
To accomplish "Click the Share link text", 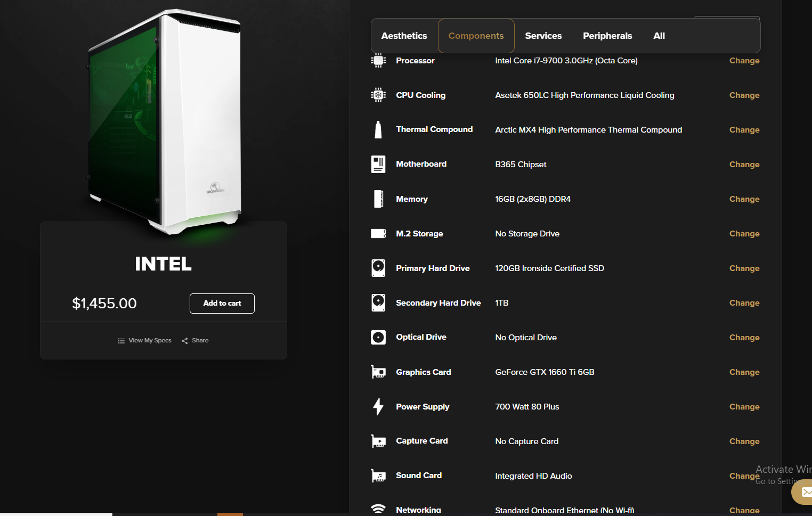I will 200,341.
